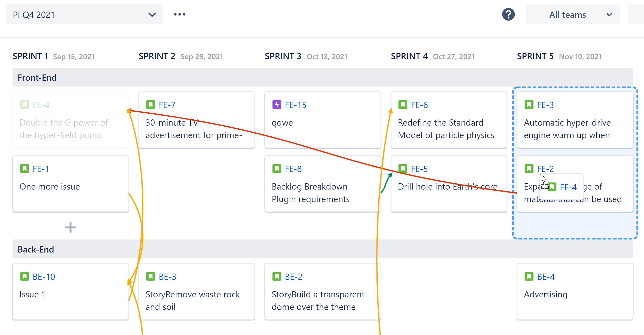
Task: Click the story icon on the BE-10 card
Action: click(25, 276)
